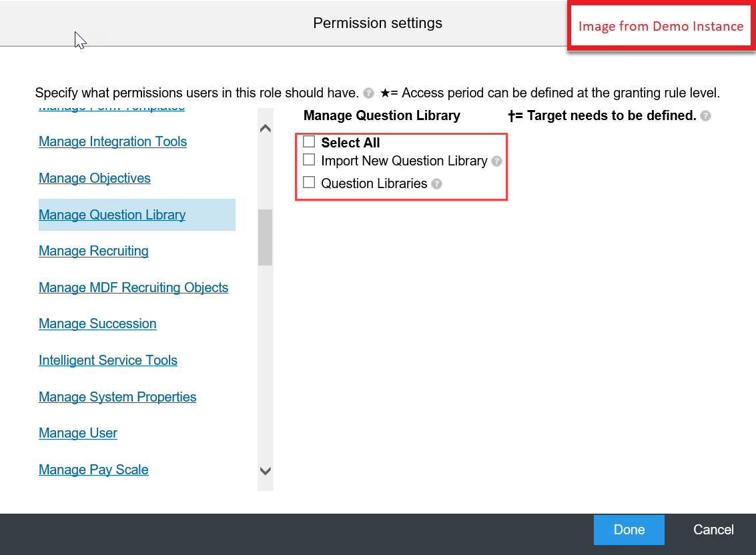Enable Import New Question Library checkbox

coord(309,159)
